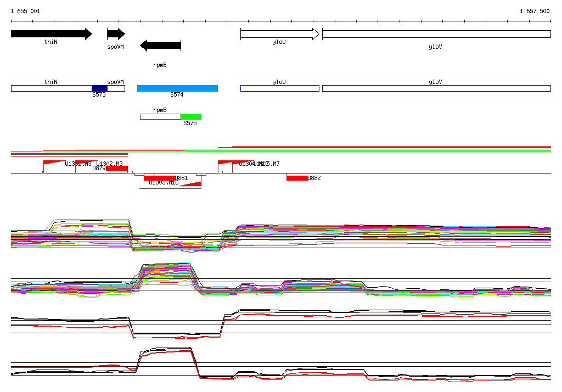Click the D882 label

[x=314, y=178]
